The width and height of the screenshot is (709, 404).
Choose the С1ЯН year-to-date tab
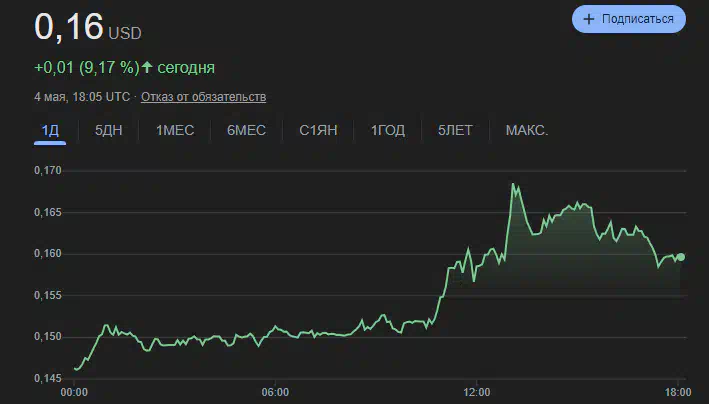click(318, 131)
